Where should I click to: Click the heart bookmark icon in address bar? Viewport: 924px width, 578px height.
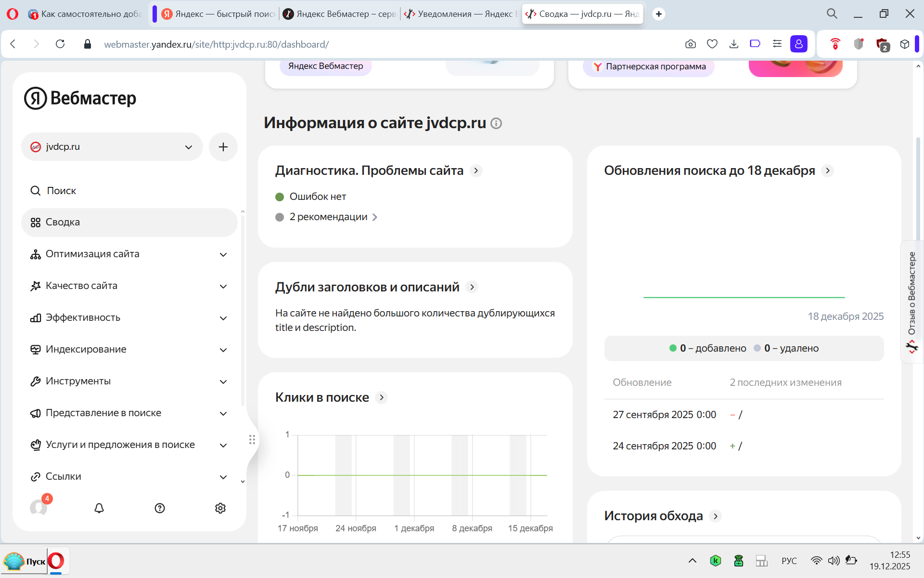[x=712, y=44]
